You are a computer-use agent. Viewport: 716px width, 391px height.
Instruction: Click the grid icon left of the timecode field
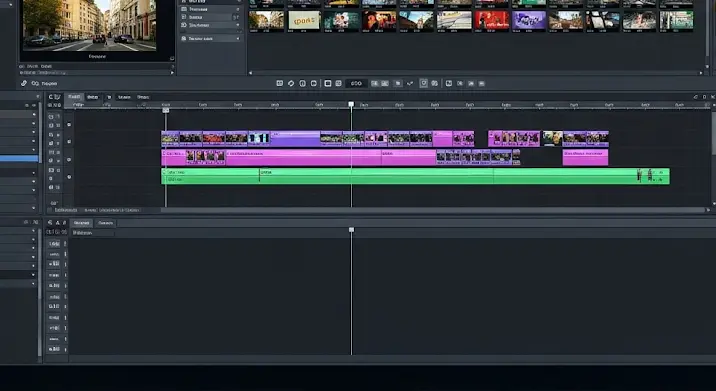tap(338, 83)
